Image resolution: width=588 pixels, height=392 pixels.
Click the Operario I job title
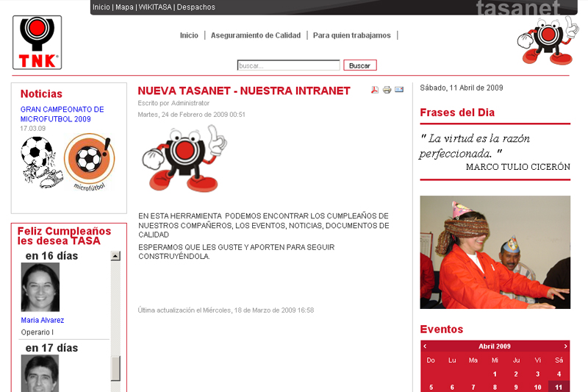pyautogui.click(x=37, y=332)
